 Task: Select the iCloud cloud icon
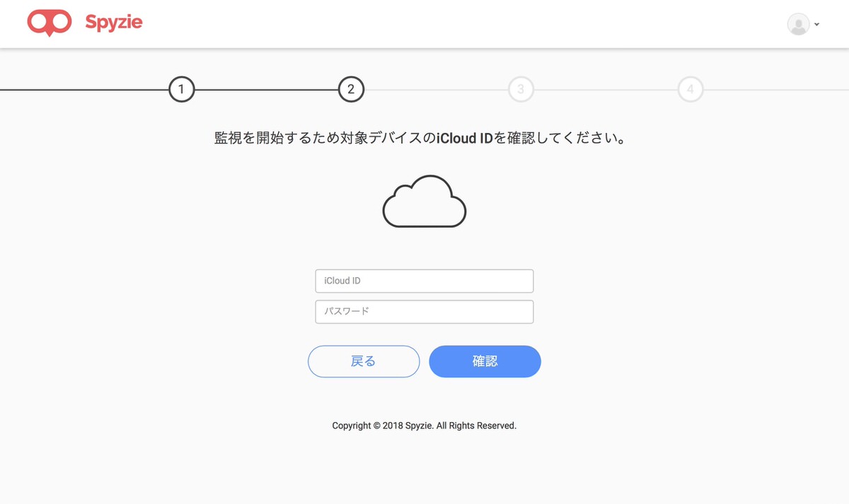pos(424,201)
